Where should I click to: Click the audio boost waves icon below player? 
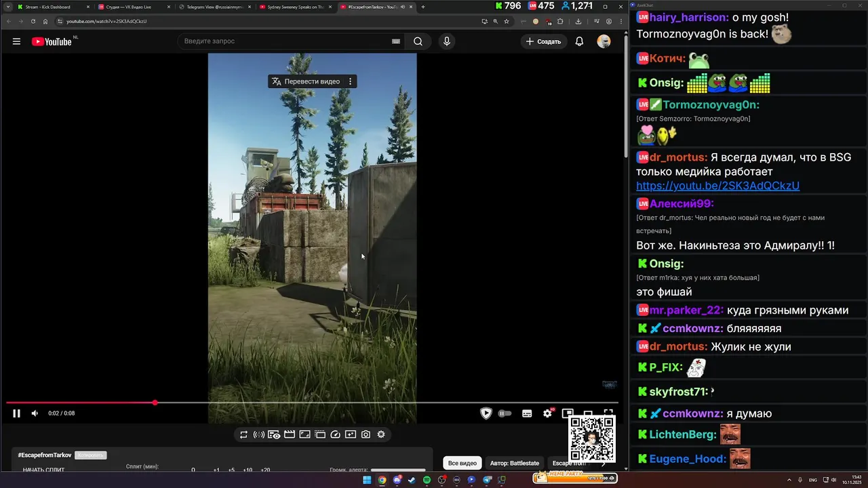[x=258, y=434]
